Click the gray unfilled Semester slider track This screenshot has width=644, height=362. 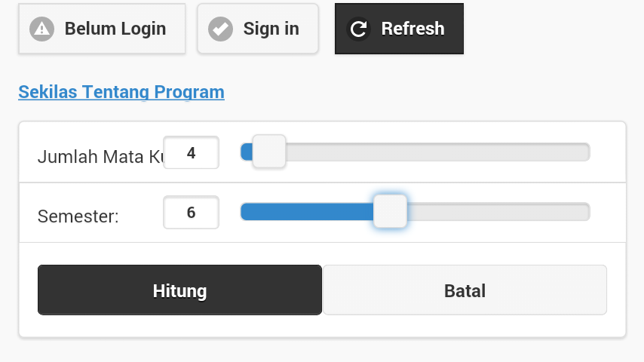[x=498, y=212]
